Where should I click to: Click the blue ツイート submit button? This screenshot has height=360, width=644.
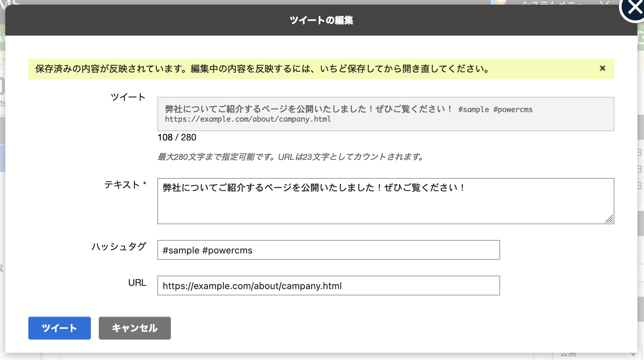pos(60,328)
